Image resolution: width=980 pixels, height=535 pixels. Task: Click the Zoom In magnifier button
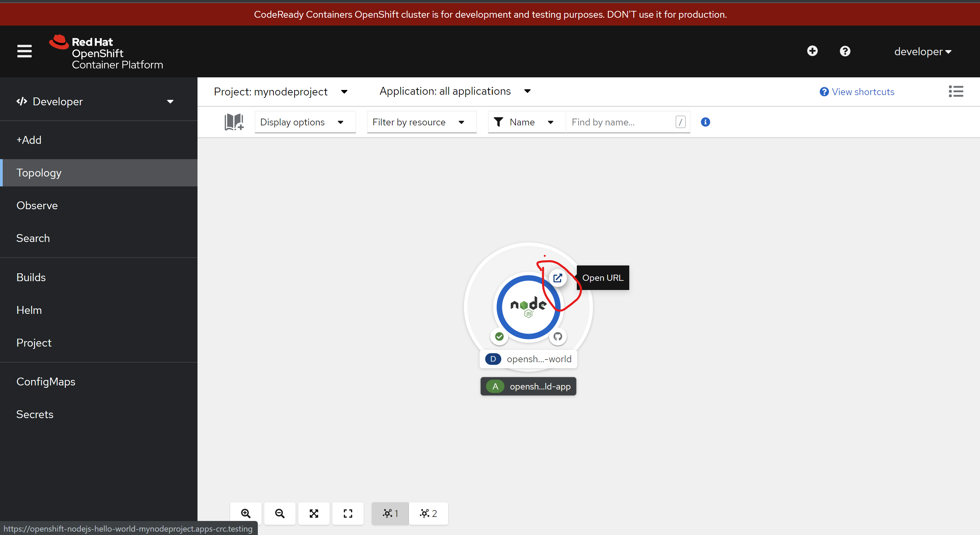246,513
